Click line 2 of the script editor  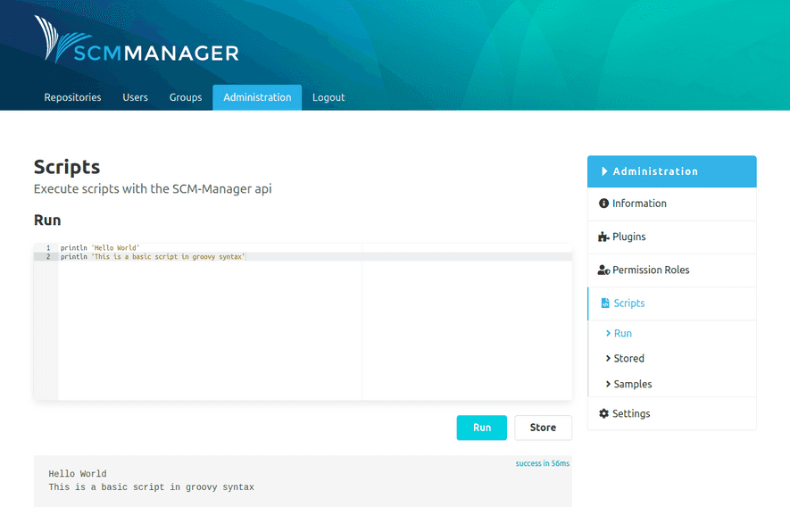tap(152, 256)
